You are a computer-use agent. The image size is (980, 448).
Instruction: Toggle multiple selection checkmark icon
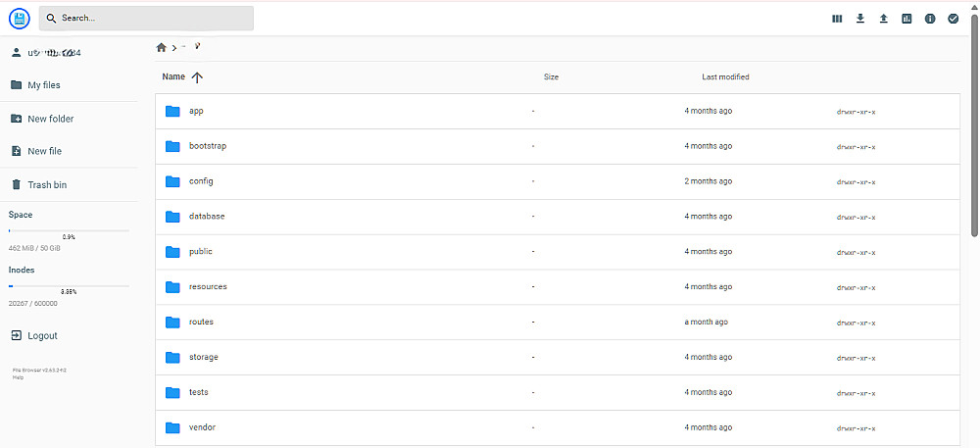click(x=954, y=19)
